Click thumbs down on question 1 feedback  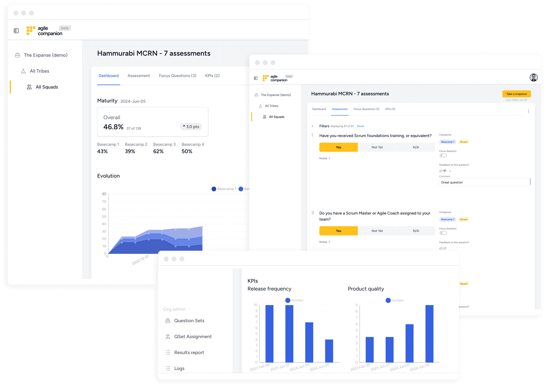(x=445, y=171)
